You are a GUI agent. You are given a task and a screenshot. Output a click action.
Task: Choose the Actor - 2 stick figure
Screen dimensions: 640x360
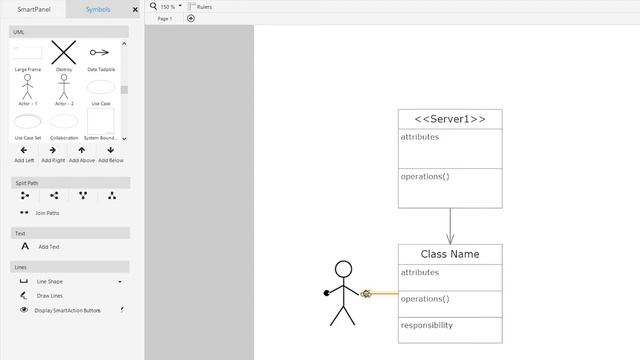tap(64, 87)
